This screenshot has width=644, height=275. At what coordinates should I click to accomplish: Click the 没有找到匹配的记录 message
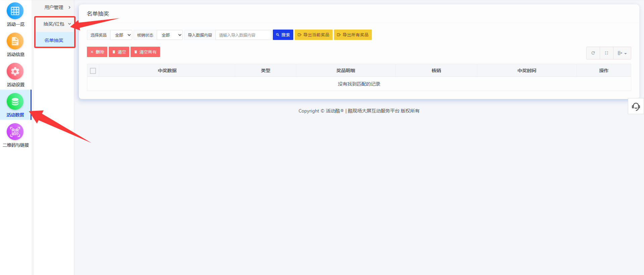point(359,84)
